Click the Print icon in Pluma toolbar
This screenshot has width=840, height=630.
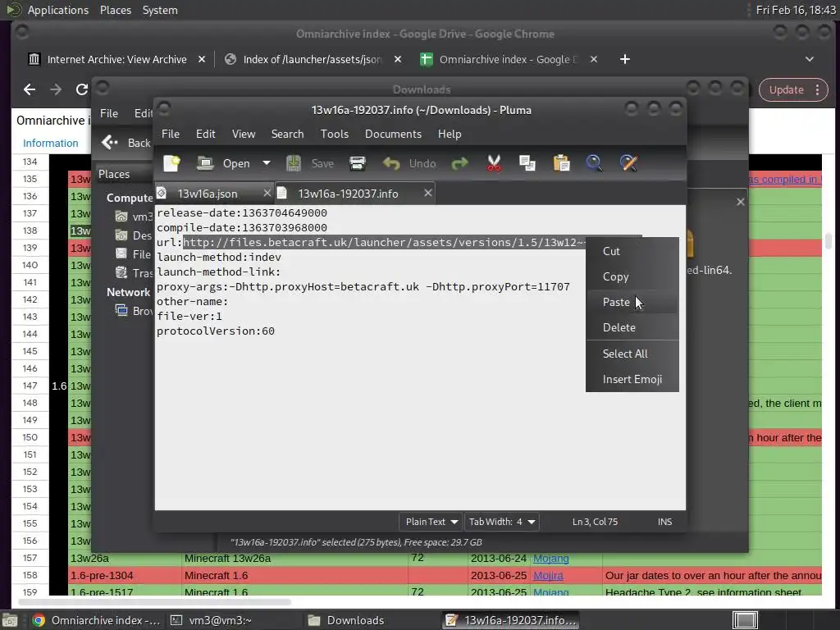(358, 163)
